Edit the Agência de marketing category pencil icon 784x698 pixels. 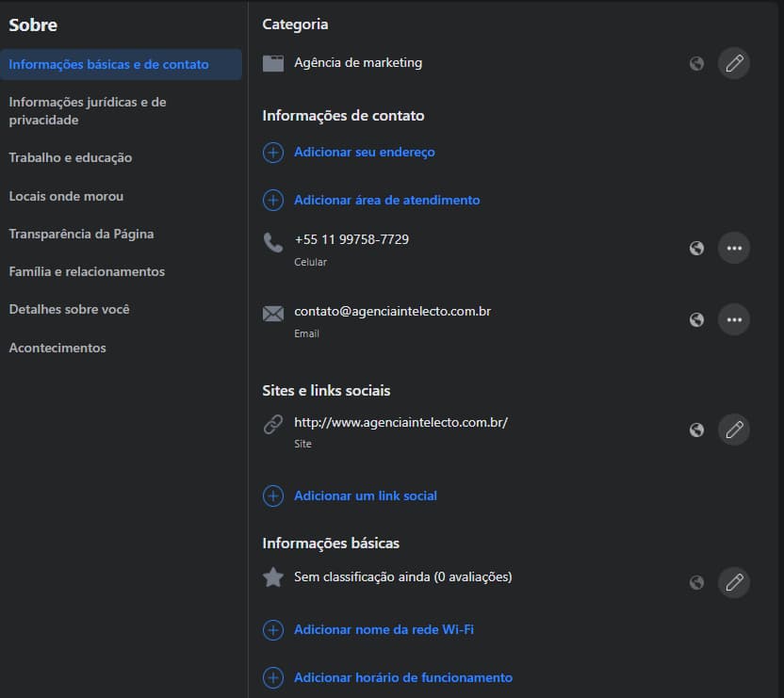[x=734, y=64]
